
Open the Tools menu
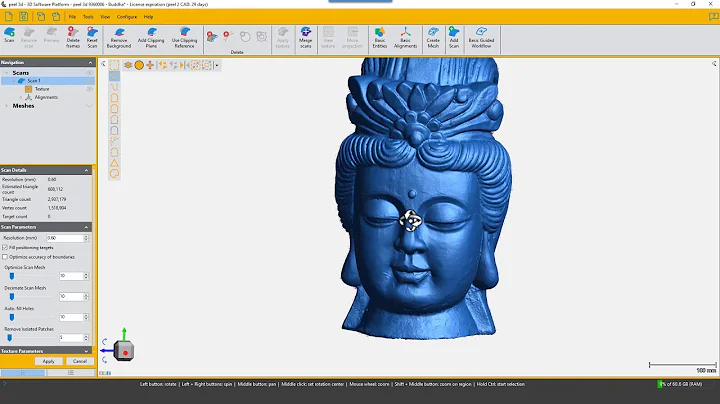click(88, 17)
